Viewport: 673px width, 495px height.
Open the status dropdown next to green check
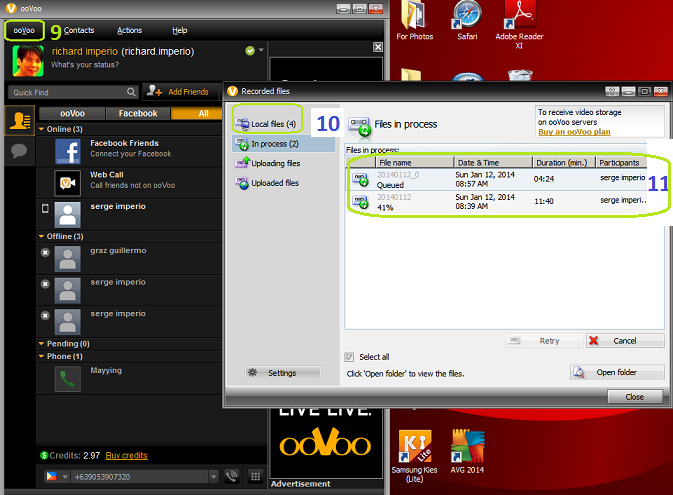click(x=261, y=50)
